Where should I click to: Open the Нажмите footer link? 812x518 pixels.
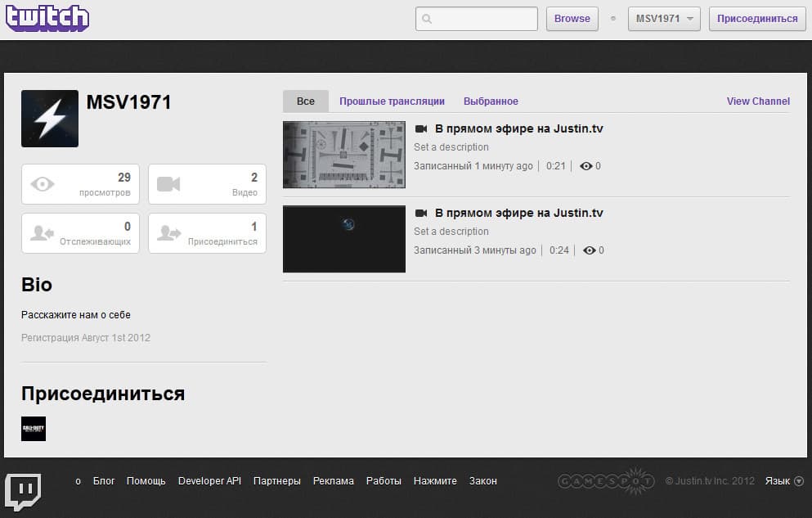[435, 481]
